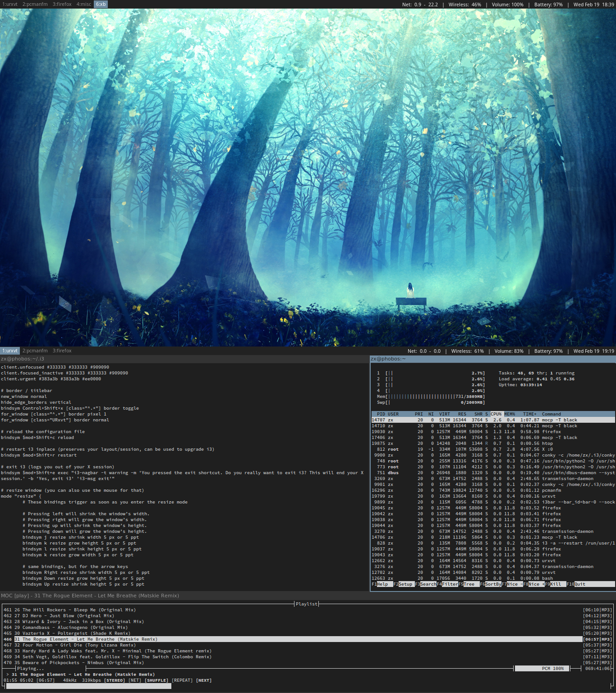Select highlighted track The Rogue Element - Let Me Breathe

click(x=308, y=639)
